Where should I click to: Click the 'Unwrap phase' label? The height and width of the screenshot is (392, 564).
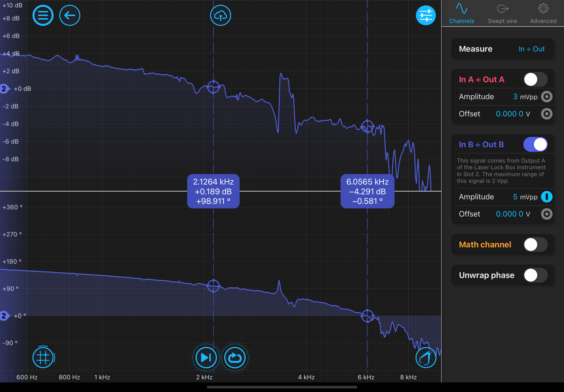[486, 275]
